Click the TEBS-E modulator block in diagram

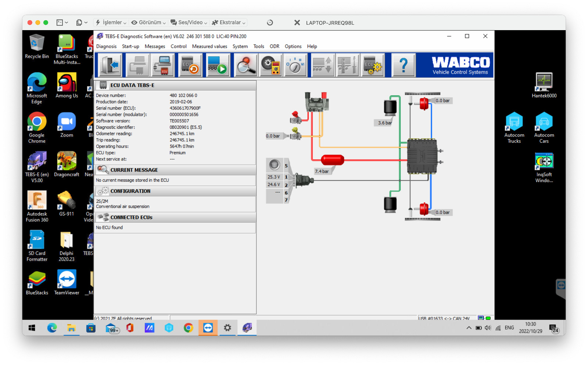point(422,156)
